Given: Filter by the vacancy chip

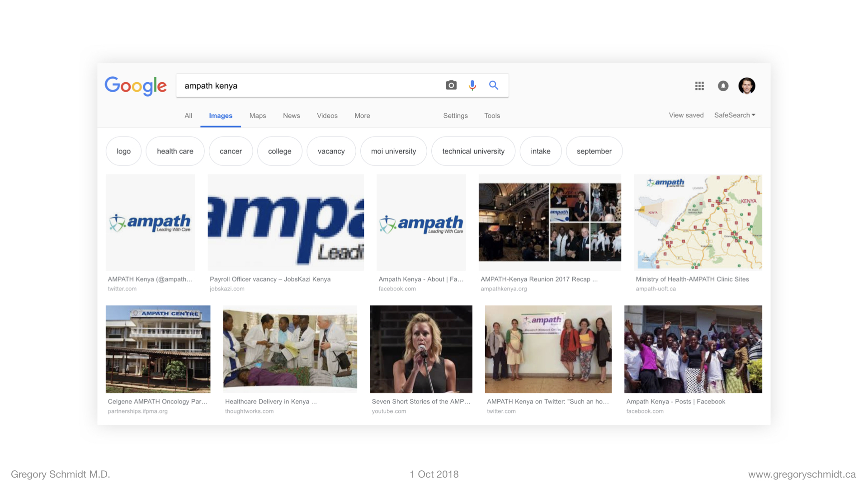Looking at the screenshot, I should point(331,151).
